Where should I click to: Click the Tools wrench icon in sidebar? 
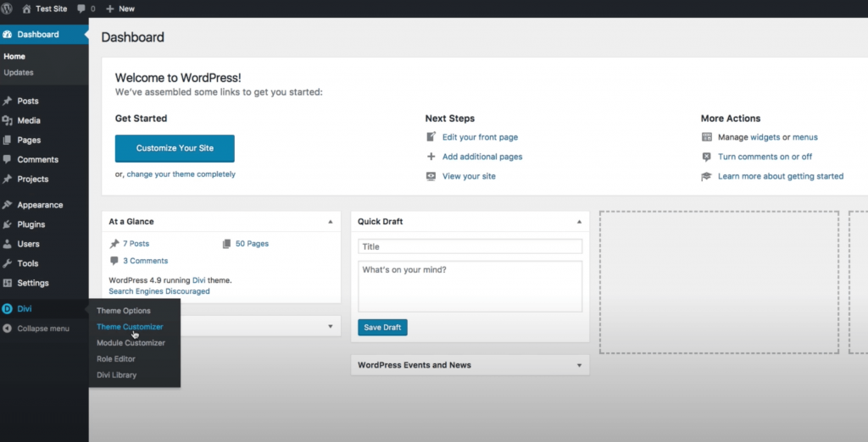[7, 263]
